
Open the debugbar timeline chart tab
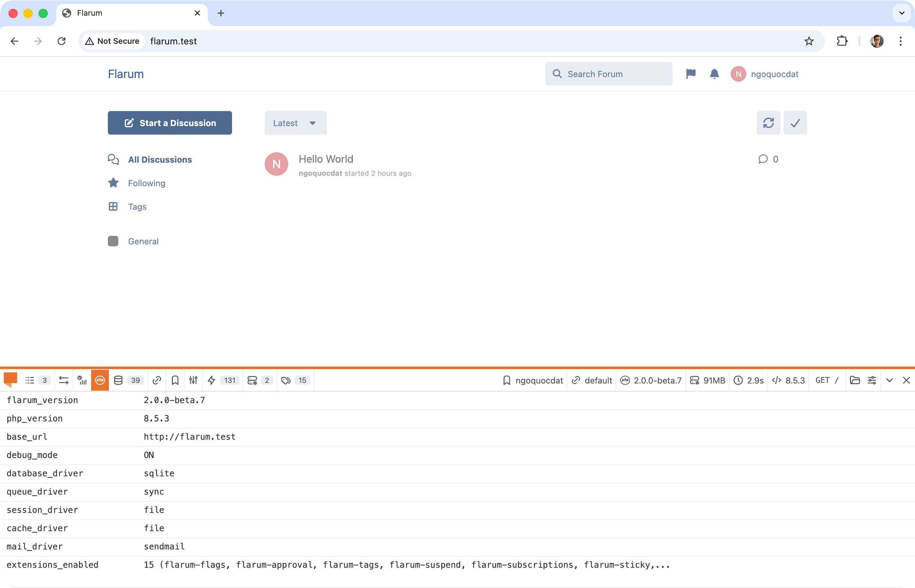coord(82,380)
